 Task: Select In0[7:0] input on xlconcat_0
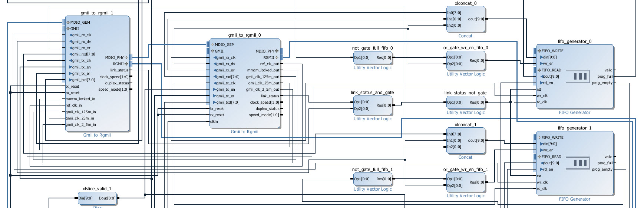(x=454, y=13)
